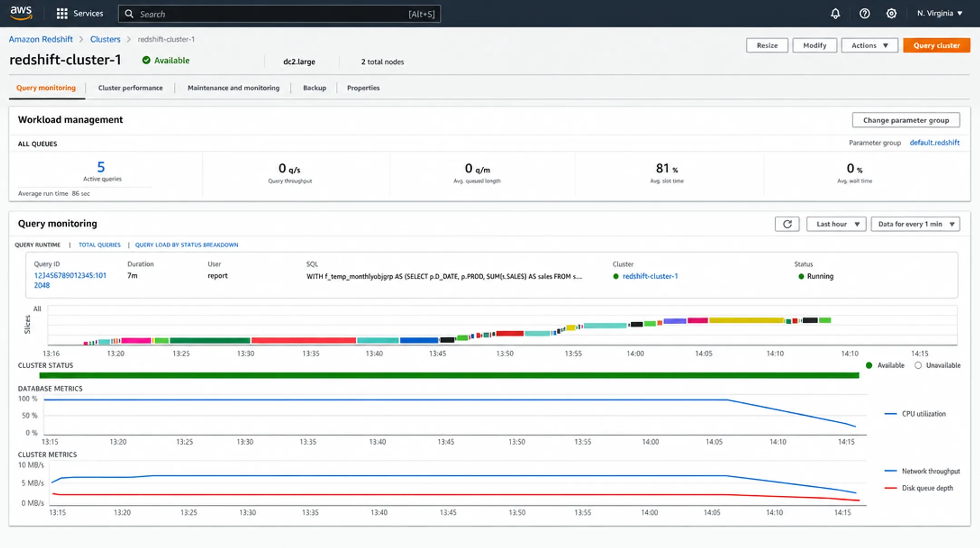Click the green dot beside redshift-cluster-1 link

616,276
